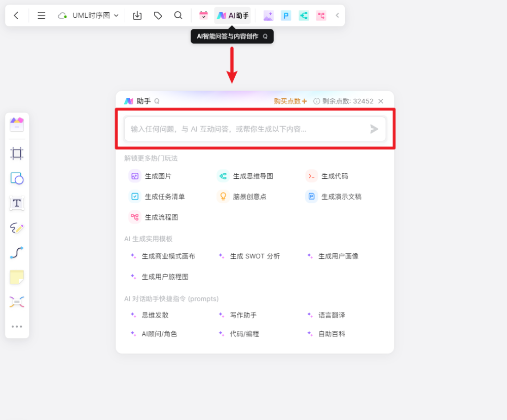Pick the 自助百科 prompt
This screenshot has width=507, height=420.
[326, 334]
